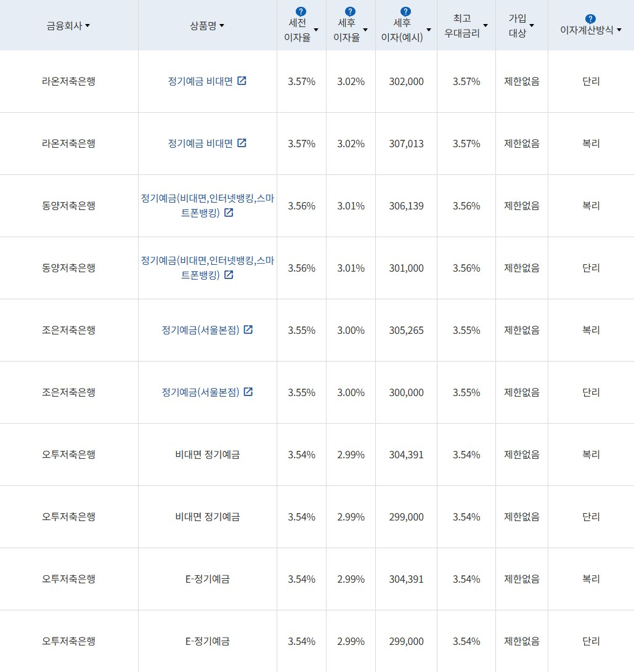Open external link icon for 동양저축은행 product
The height and width of the screenshot is (672, 634).
(x=229, y=213)
